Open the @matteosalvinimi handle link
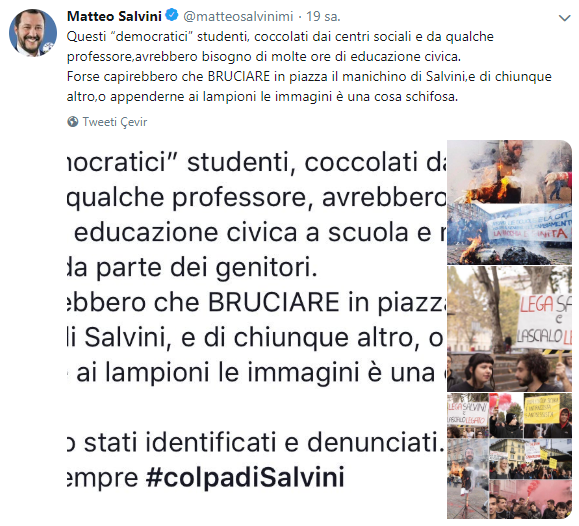The height and width of the screenshot is (526, 579). click(x=238, y=16)
